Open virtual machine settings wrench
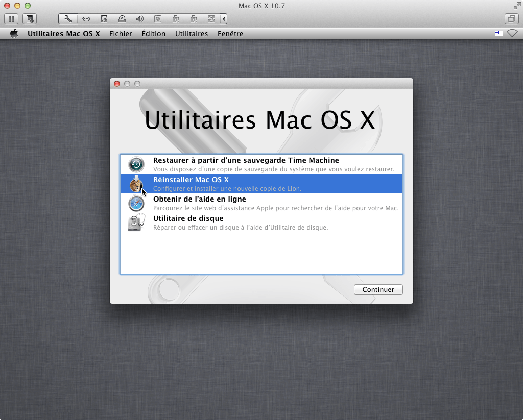The width and height of the screenshot is (523, 420). [68, 19]
